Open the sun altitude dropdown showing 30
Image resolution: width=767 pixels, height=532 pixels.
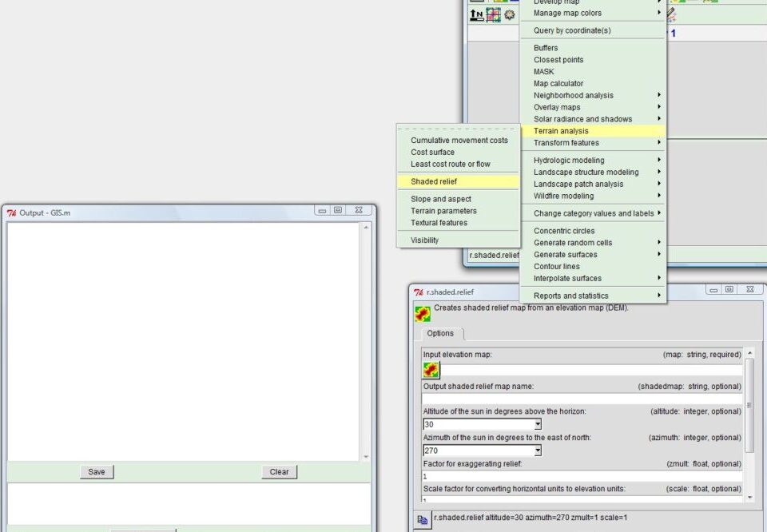(538, 425)
